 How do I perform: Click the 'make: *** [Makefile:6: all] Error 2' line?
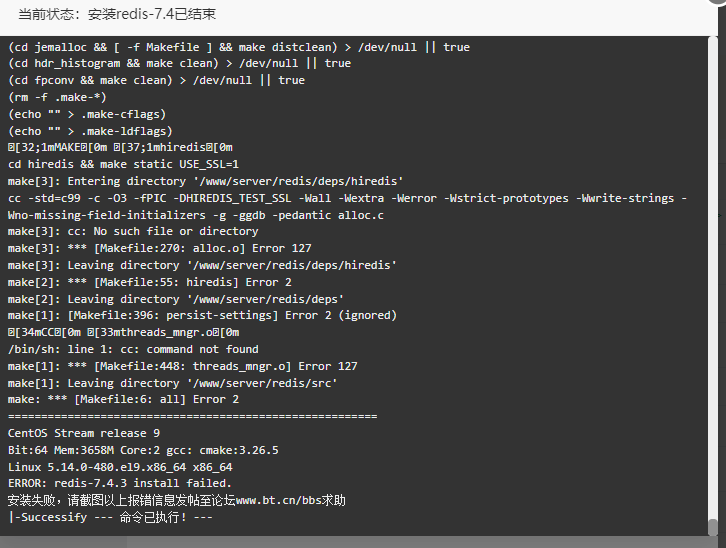tap(123, 399)
